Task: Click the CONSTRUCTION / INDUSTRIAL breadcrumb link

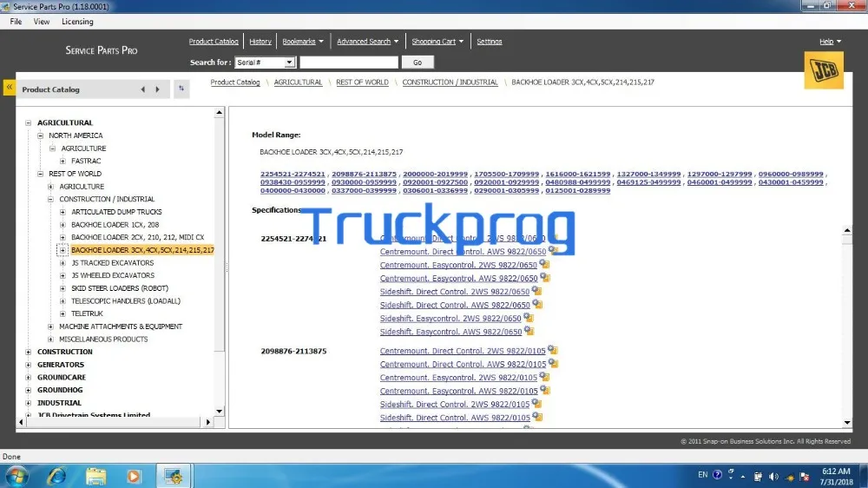Action: coord(450,82)
